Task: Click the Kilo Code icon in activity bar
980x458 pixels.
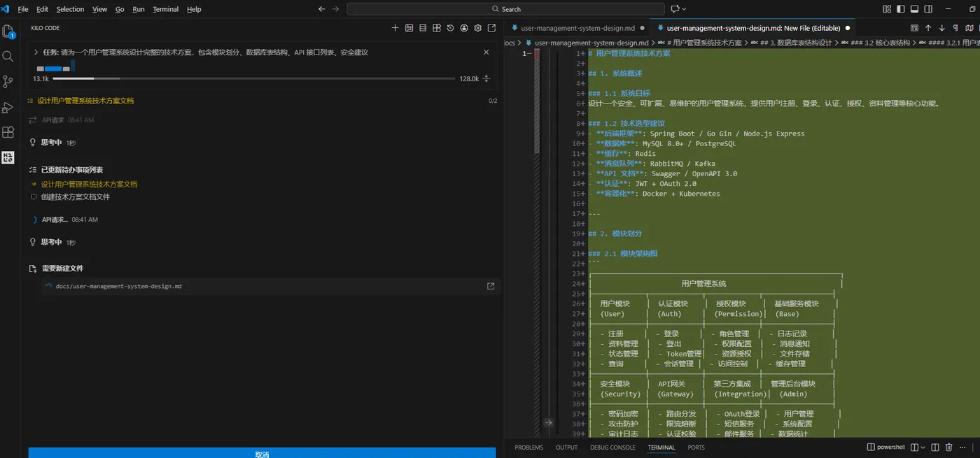Action: pos(8,157)
